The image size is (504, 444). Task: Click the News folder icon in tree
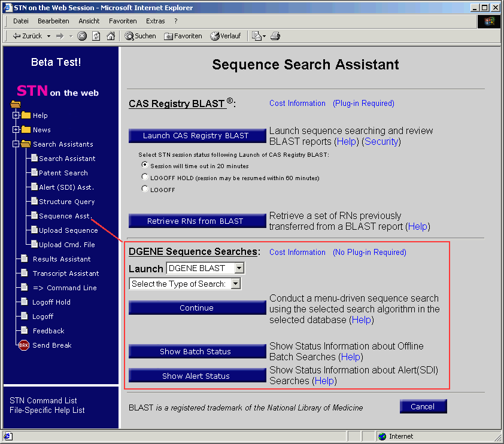(26, 129)
